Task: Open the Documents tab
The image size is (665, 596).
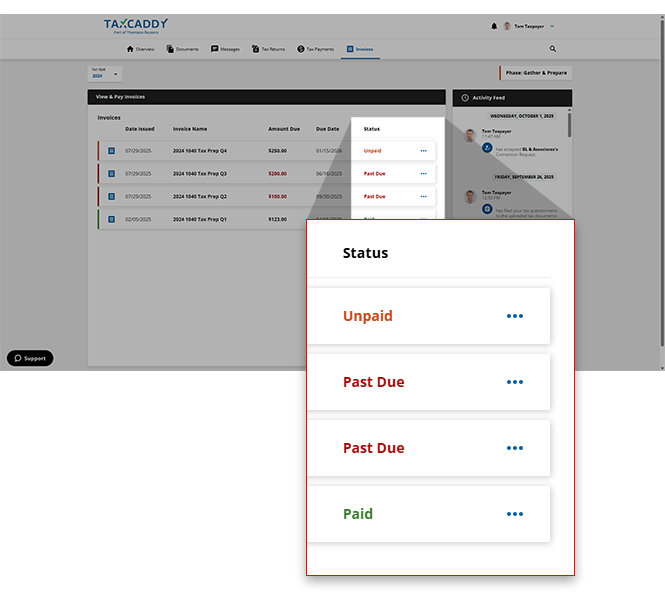Action: point(183,49)
